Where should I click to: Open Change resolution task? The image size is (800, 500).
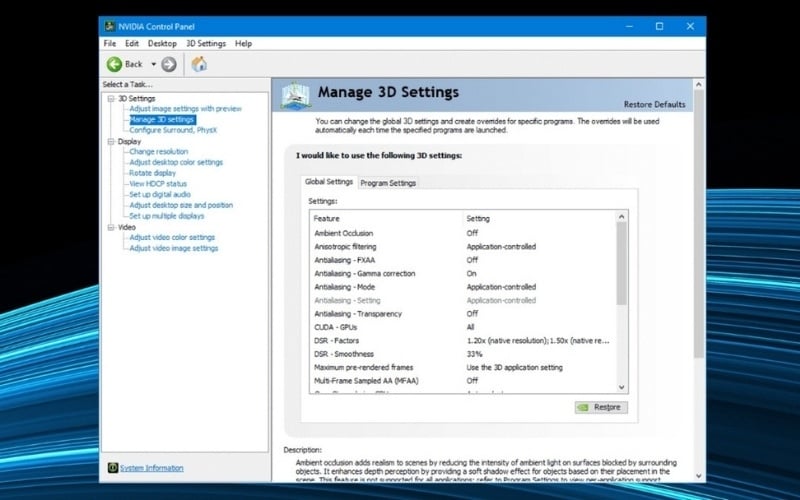(x=159, y=152)
